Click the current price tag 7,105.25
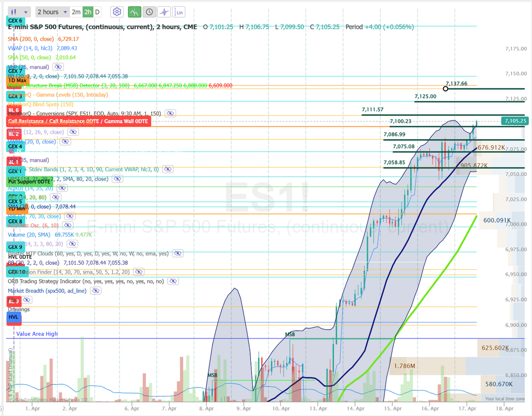The image size is (532, 416). pyautogui.click(x=514, y=121)
